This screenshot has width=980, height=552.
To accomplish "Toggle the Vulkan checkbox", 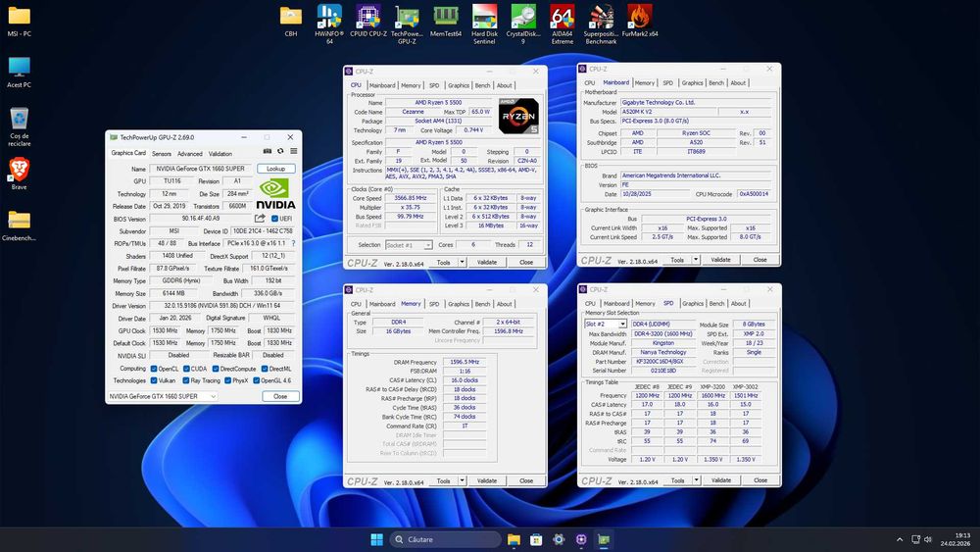I will pyautogui.click(x=154, y=380).
